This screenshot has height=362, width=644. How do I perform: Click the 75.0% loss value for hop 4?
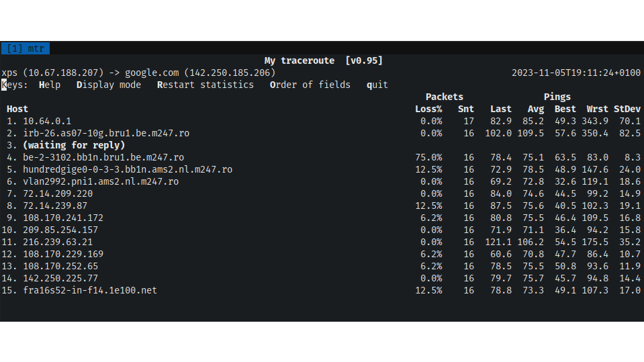428,157
